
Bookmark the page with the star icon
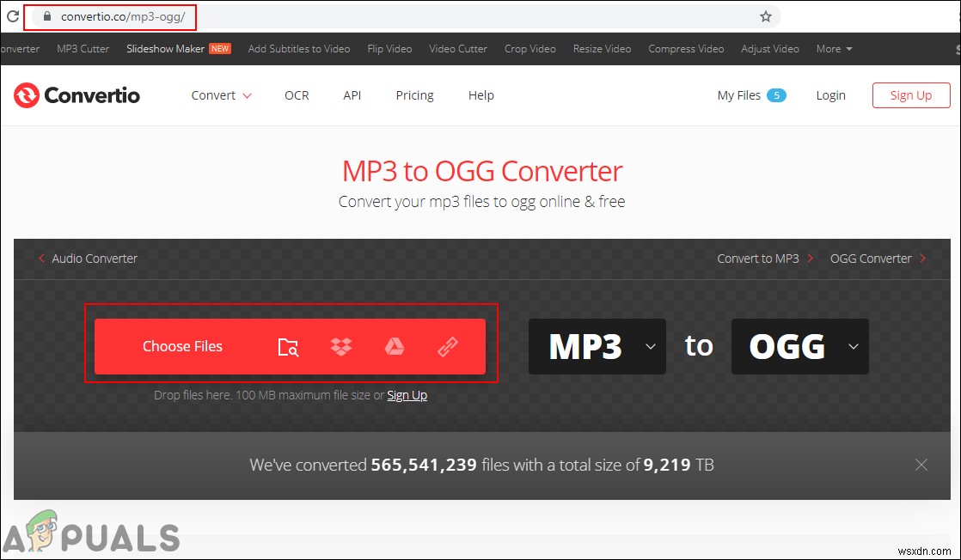pyautogui.click(x=765, y=16)
